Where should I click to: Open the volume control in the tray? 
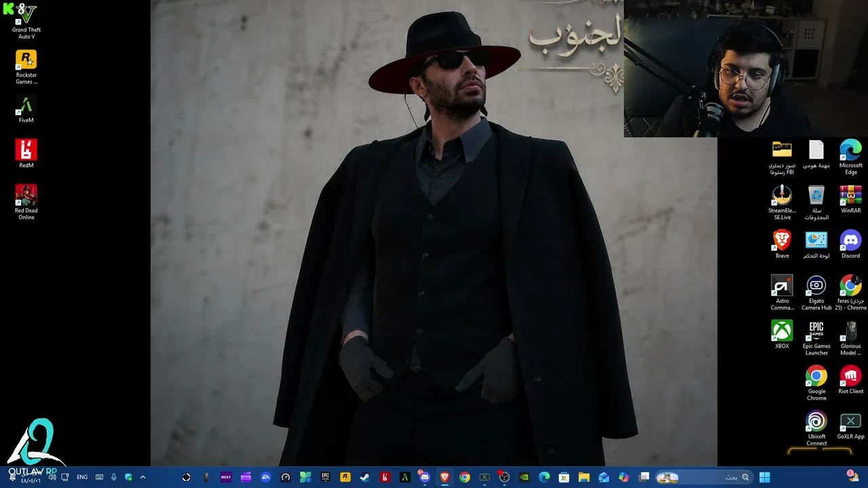pyautogui.click(x=53, y=477)
